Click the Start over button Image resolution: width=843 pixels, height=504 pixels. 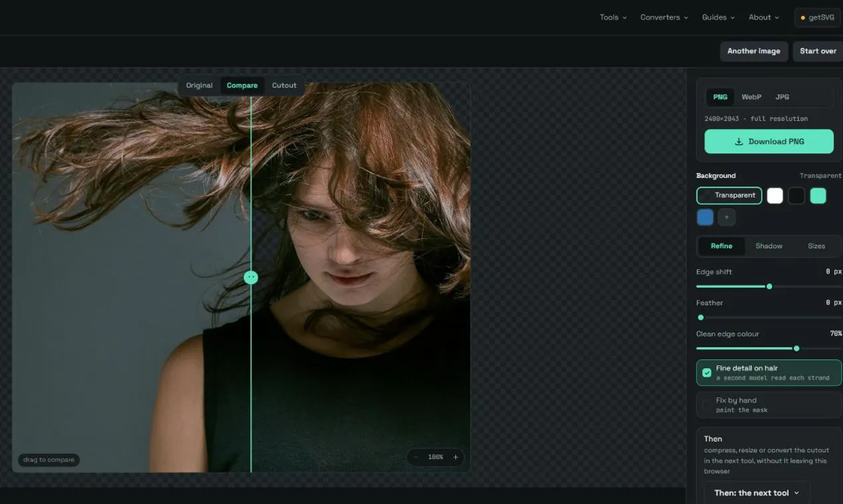tap(818, 51)
